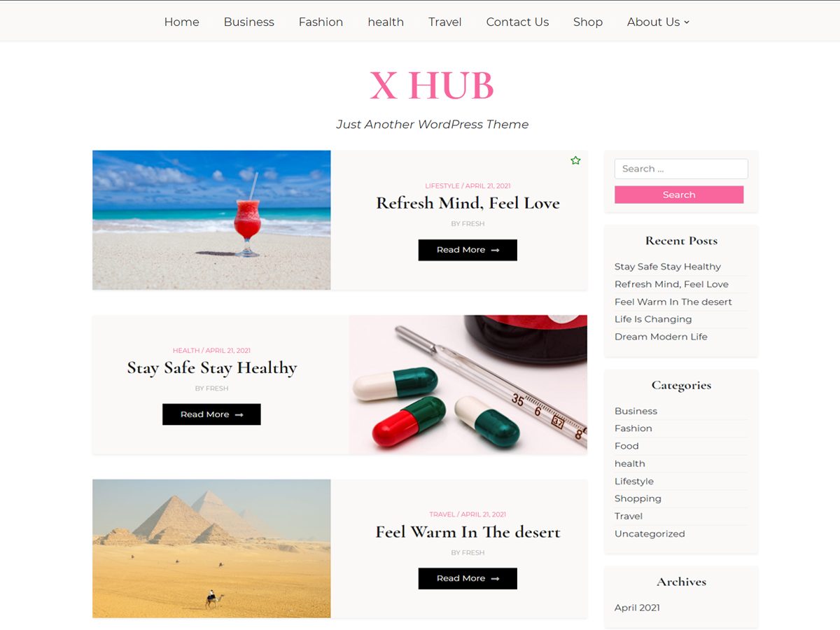Screen dimensions: 840x630
Task: Click the green star icon on first post
Action: point(575,160)
